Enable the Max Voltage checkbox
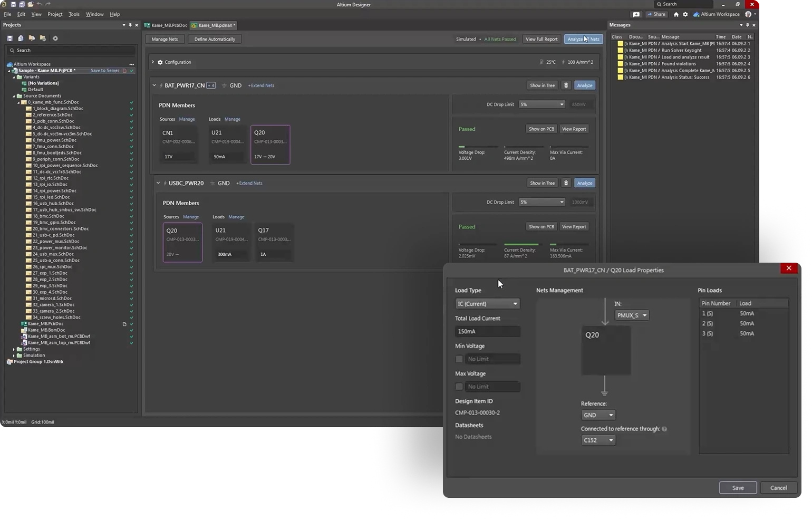812x519 pixels. 459,387
